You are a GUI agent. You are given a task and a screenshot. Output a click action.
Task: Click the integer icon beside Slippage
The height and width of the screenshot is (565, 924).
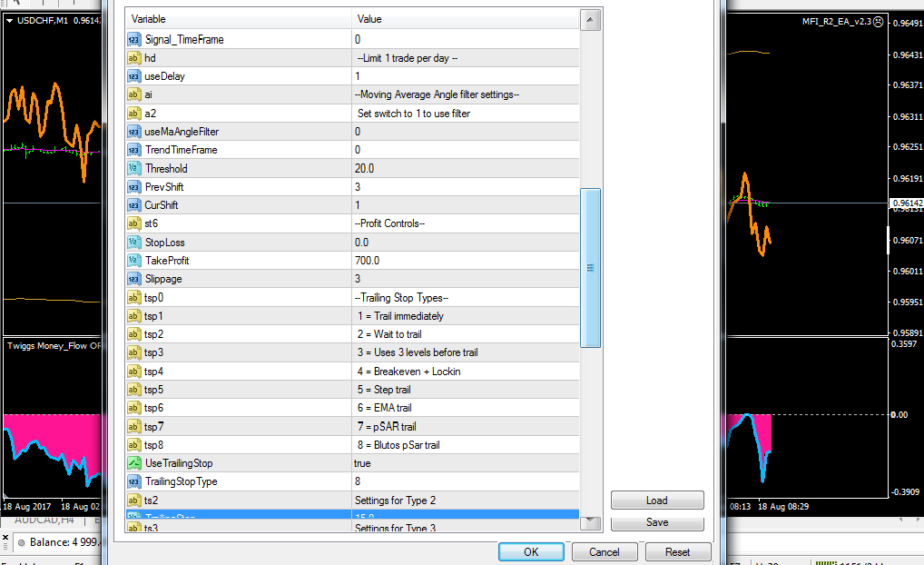coord(133,279)
